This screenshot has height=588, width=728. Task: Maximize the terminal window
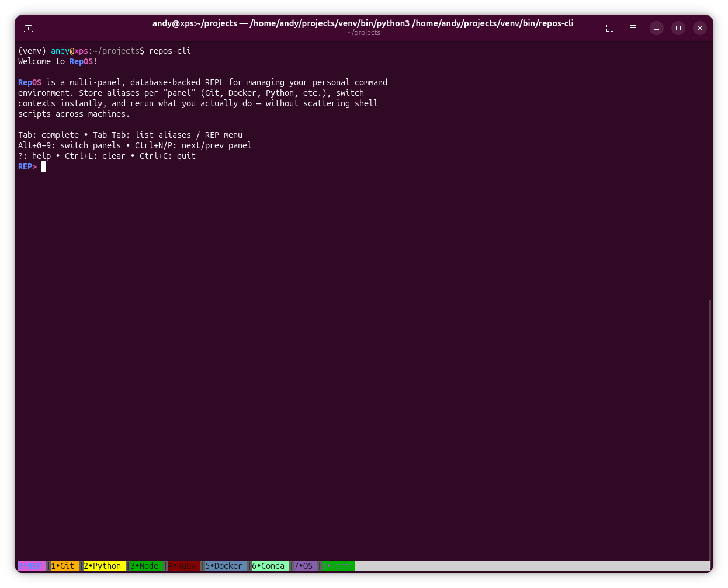pyautogui.click(x=678, y=28)
